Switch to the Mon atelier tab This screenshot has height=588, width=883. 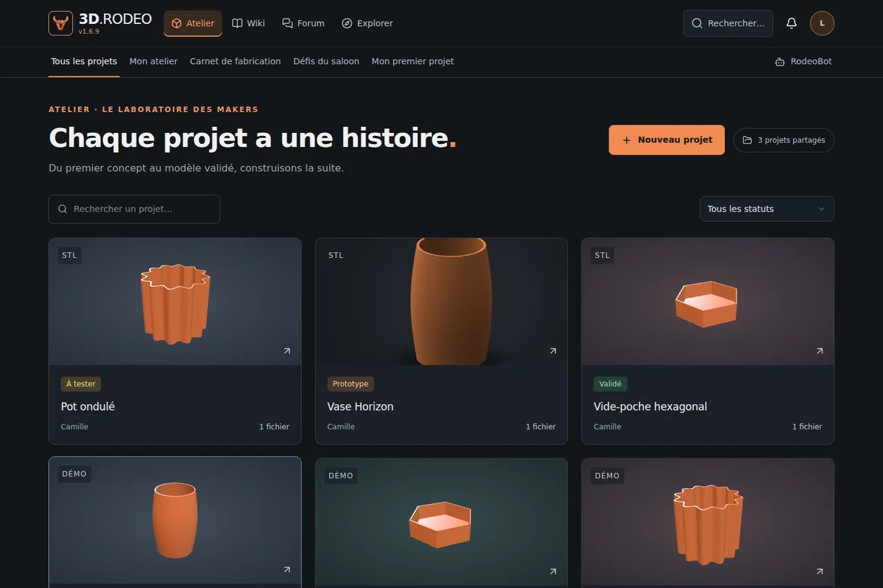tap(154, 61)
